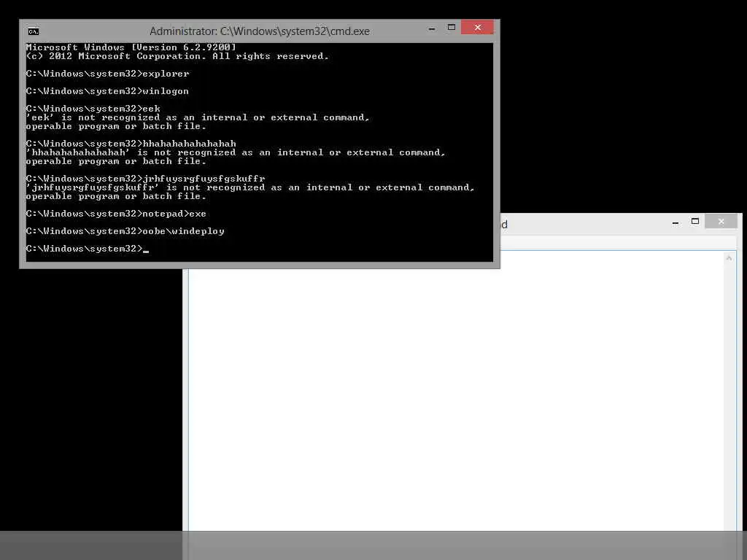Click the 'notepad>exe' command line
Viewport: 747px width, 560px height.
tap(116, 214)
